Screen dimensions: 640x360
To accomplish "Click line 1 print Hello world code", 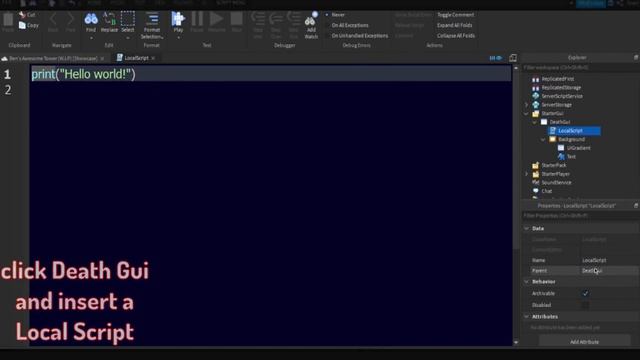I will point(83,74).
